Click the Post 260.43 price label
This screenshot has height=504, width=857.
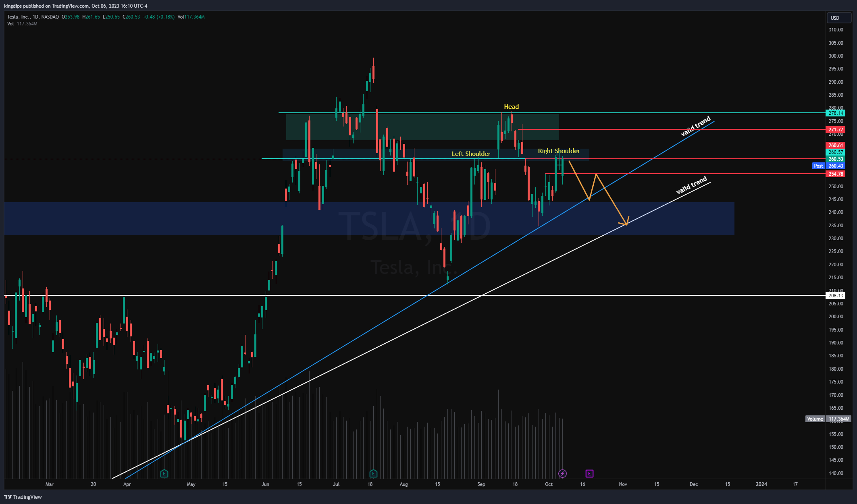click(829, 166)
